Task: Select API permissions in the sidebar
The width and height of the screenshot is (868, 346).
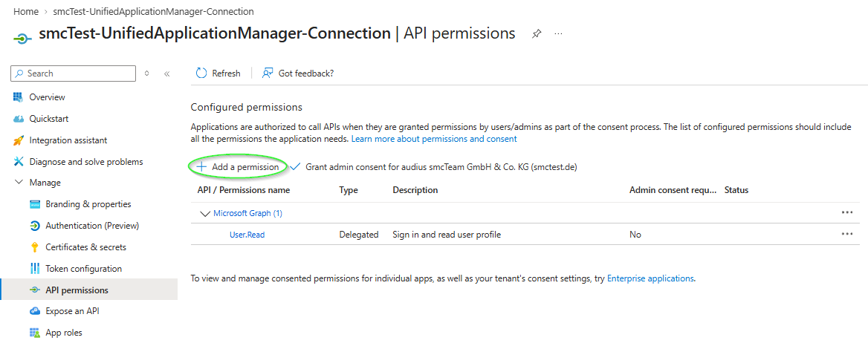Action: tap(77, 290)
